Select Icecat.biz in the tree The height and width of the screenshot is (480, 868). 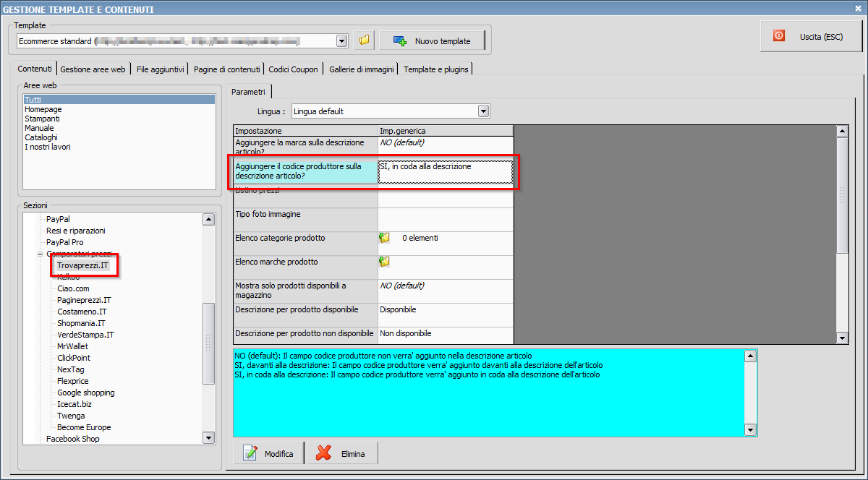tap(75, 404)
